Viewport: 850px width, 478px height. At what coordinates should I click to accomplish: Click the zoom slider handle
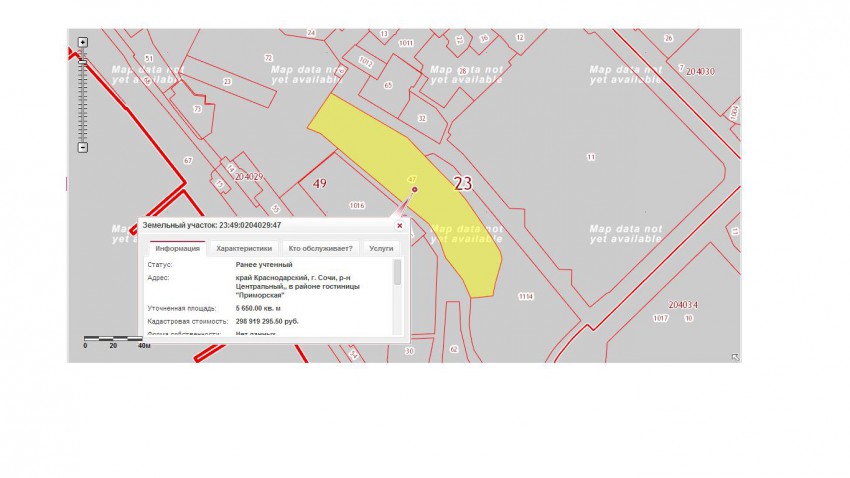pos(83,62)
